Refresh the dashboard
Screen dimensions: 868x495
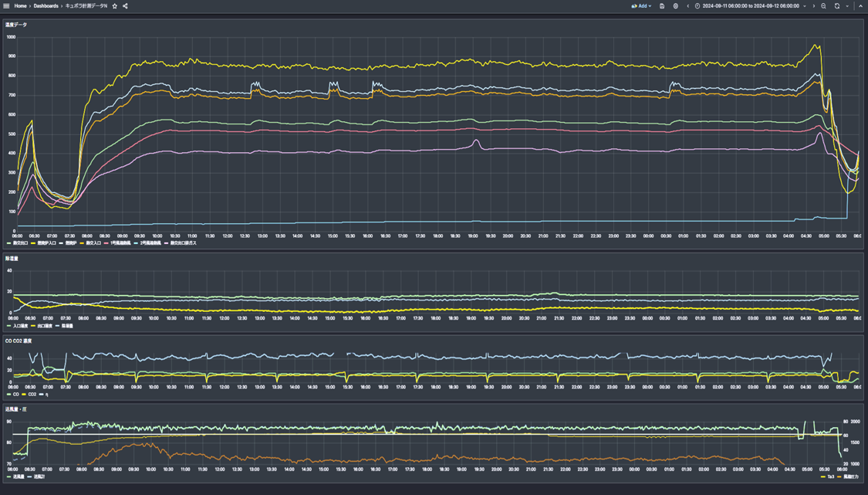[x=837, y=6]
